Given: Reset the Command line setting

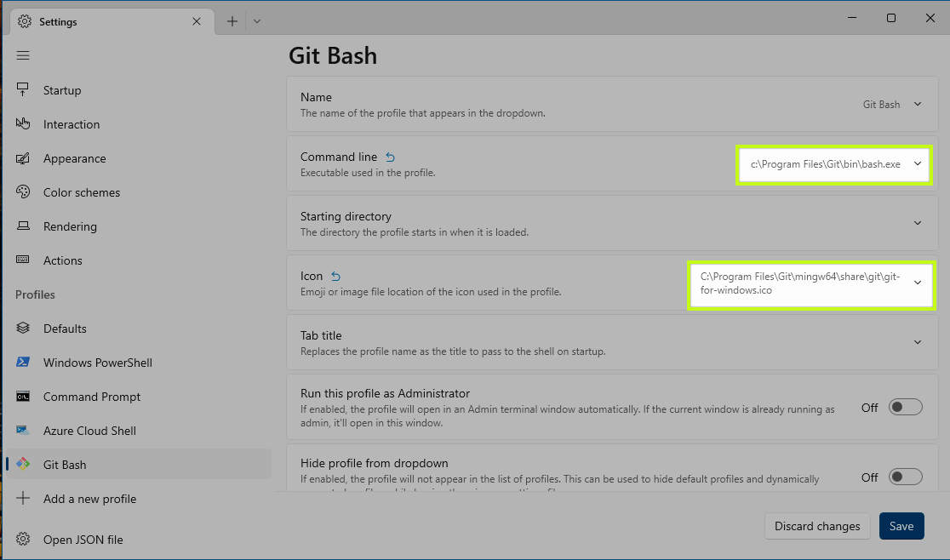Looking at the screenshot, I should [x=390, y=156].
